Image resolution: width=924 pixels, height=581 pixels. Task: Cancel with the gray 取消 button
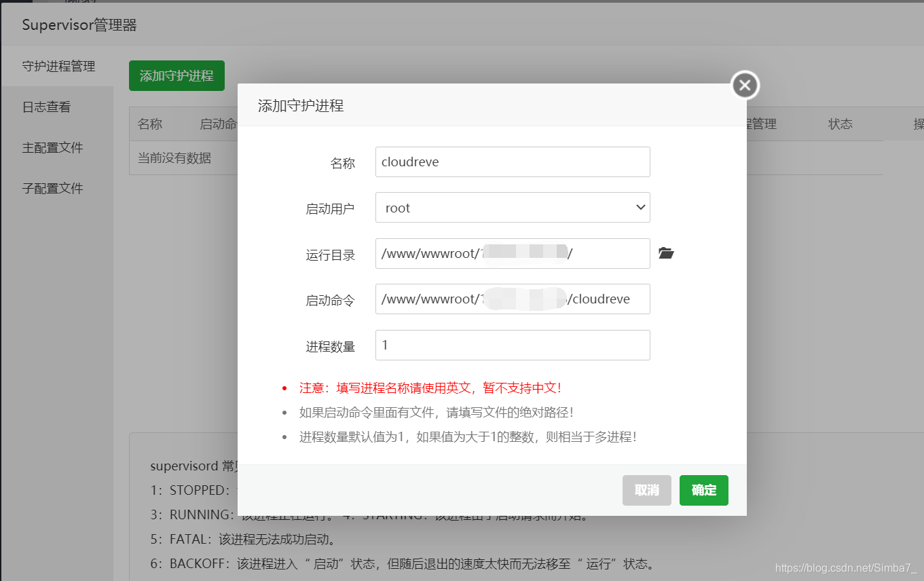pyautogui.click(x=646, y=490)
